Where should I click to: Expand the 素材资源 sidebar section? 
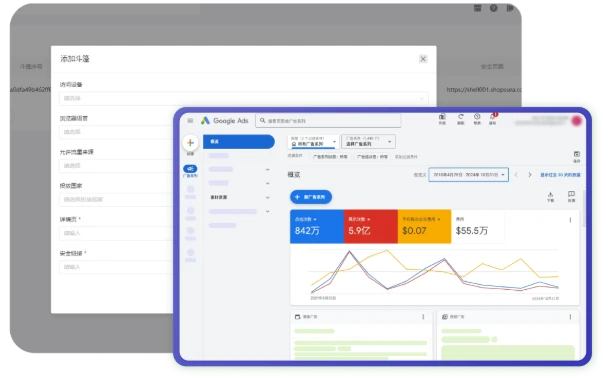point(239,197)
